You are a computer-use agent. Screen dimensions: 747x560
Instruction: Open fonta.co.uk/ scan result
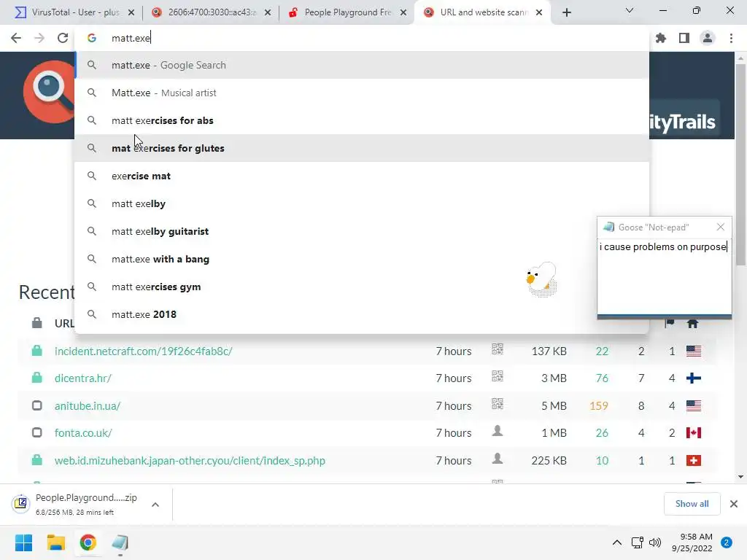(83, 433)
